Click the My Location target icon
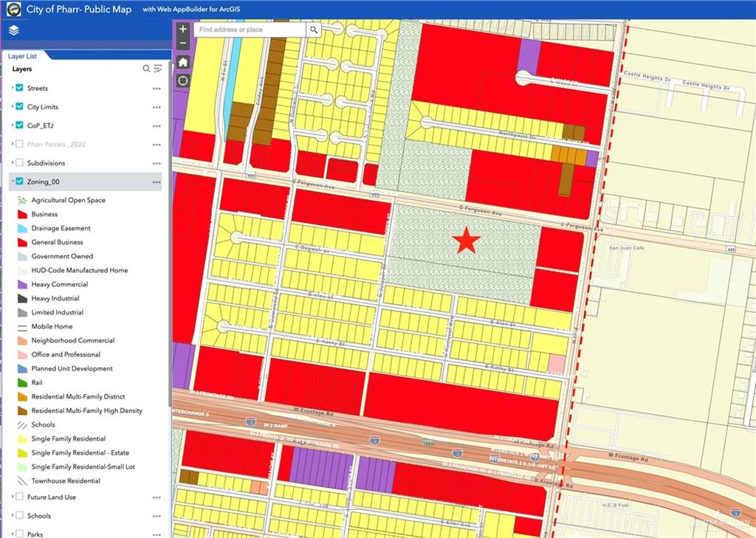 coord(183,80)
